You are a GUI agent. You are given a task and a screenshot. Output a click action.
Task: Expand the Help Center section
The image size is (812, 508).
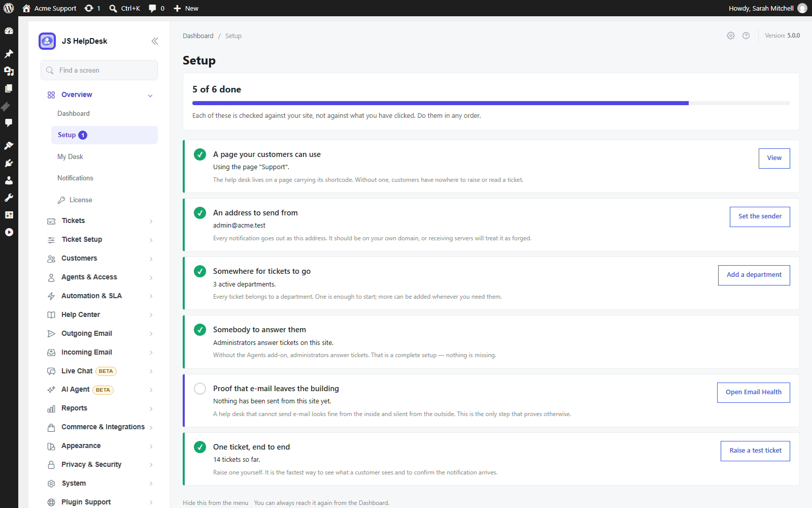(99, 315)
